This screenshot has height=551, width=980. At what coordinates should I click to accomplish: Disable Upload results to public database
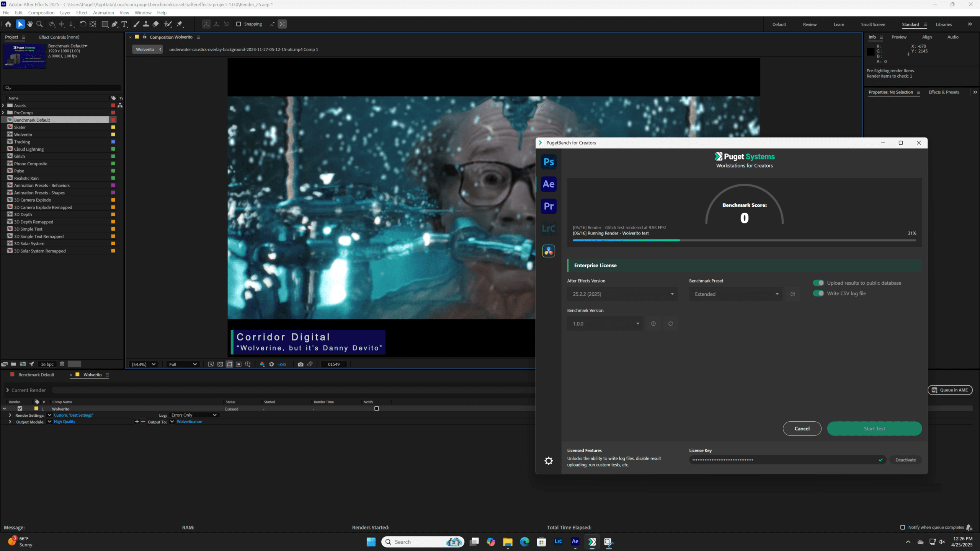pos(818,282)
